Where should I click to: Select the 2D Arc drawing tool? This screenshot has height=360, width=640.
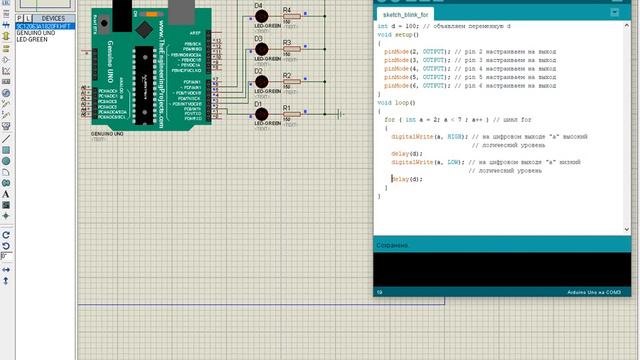[x=6, y=172]
